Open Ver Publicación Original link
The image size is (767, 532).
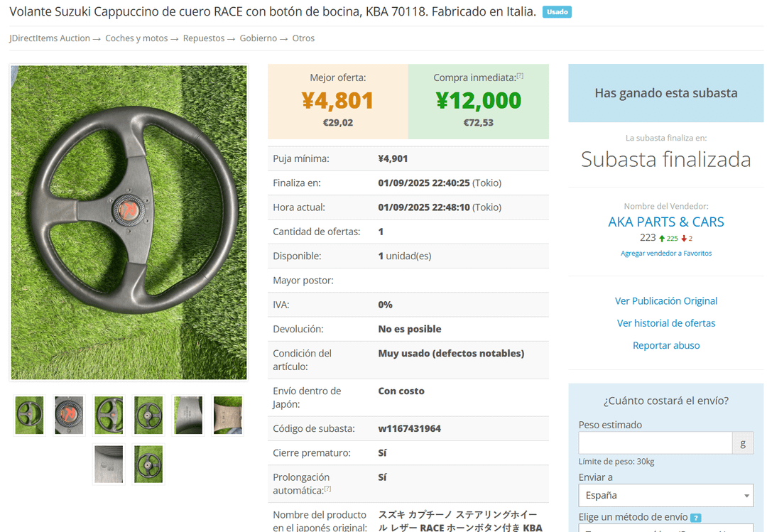pos(665,301)
